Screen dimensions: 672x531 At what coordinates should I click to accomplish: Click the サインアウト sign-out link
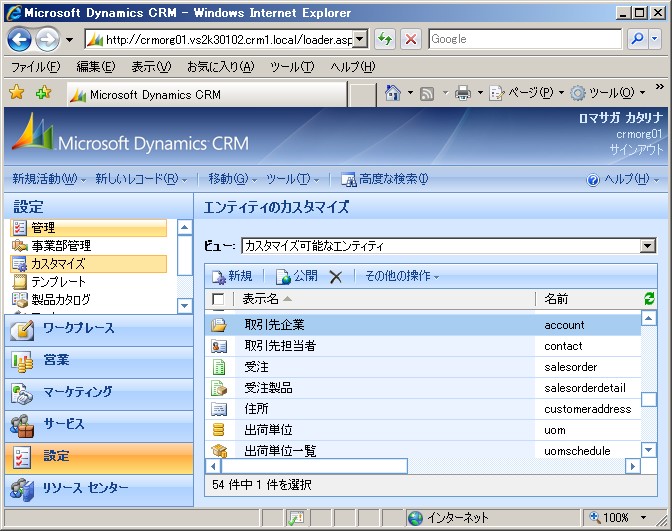point(636,150)
